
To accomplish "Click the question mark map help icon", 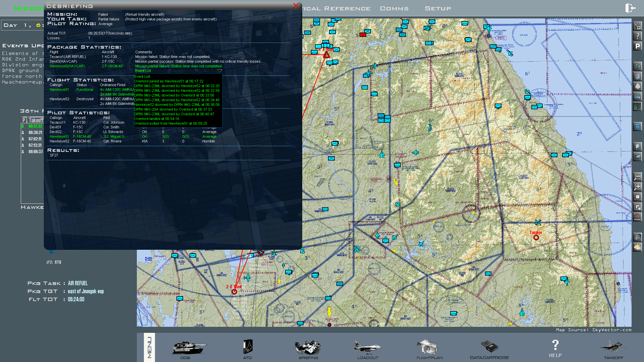I will coord(637,36).
